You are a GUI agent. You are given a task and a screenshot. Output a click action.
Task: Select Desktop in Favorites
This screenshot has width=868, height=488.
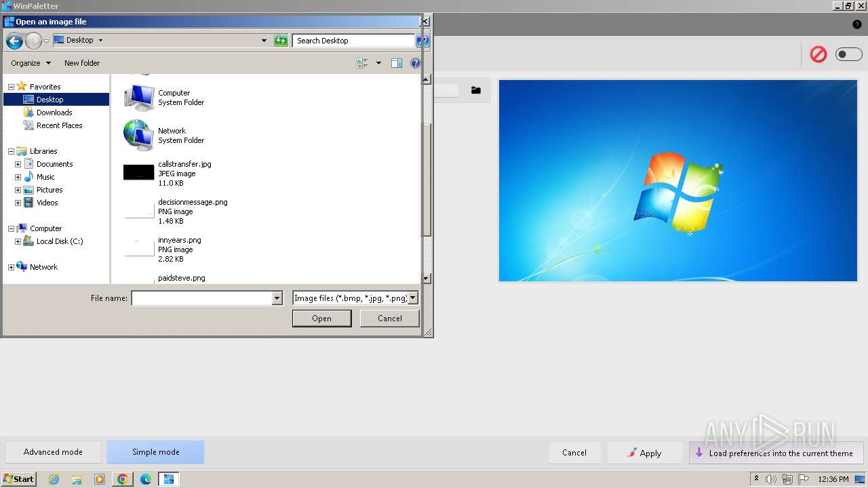tap(56, 100)
